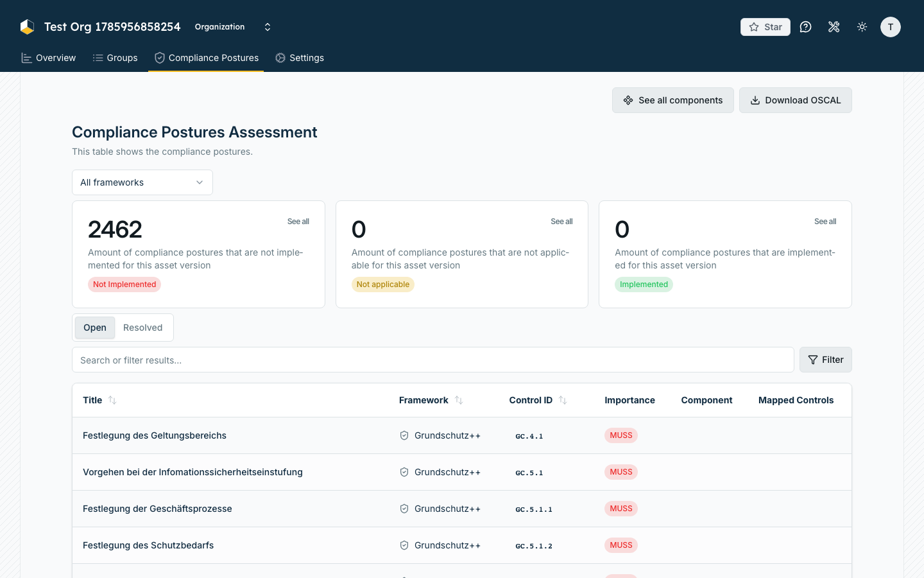Click the Star button

(766, 27)
